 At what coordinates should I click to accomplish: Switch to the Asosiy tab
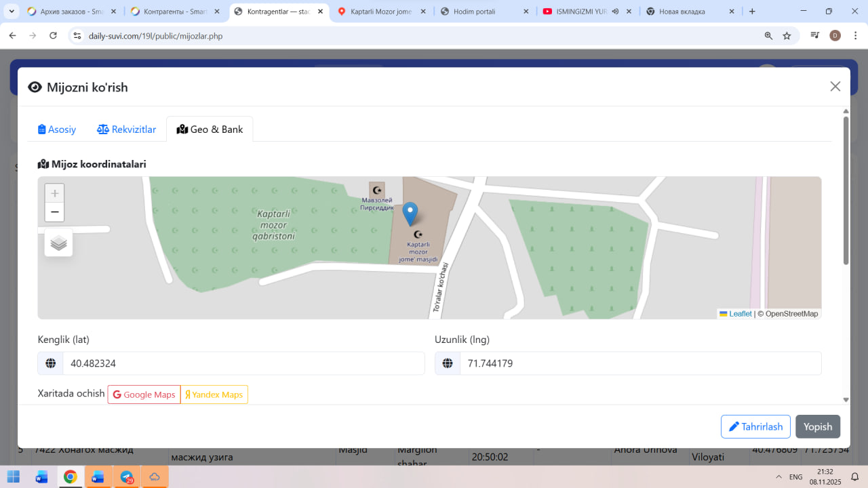click(x=57, y=129)
